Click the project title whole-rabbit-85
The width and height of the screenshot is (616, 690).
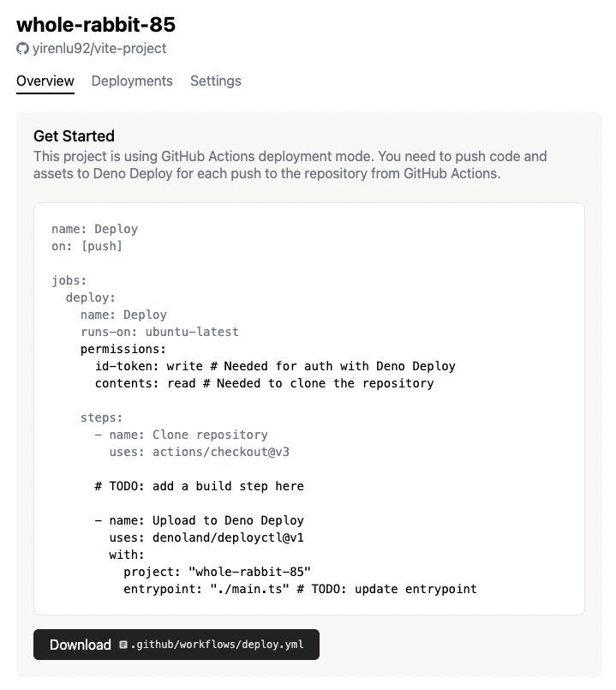point(94,26)
